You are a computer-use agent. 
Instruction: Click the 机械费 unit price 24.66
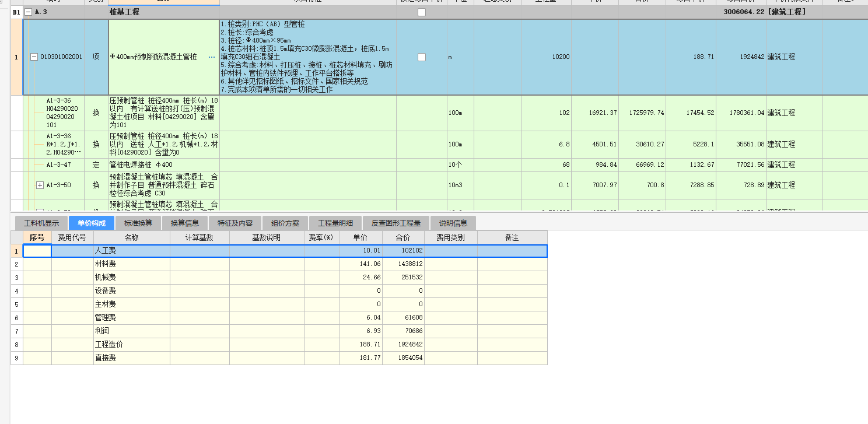pos(371,278)
